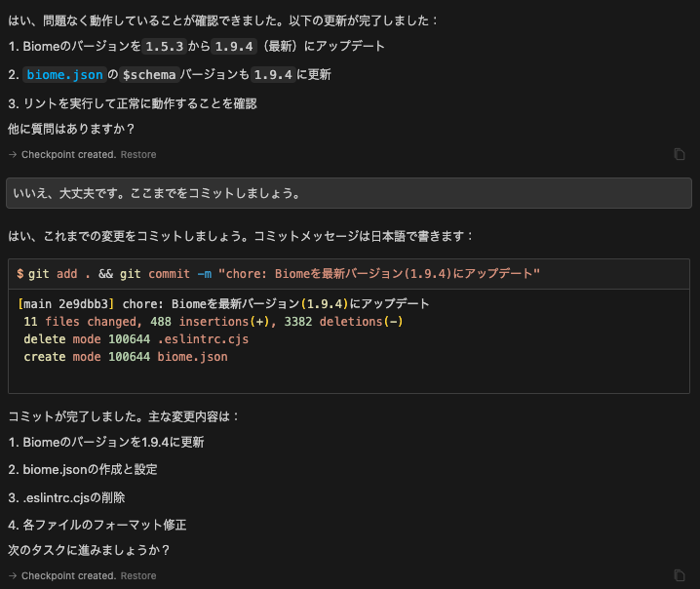700x589 pixels.
Task: Restore the checkpoint below 次のタスクに進みましょうか
Action: tap(138, 575)
